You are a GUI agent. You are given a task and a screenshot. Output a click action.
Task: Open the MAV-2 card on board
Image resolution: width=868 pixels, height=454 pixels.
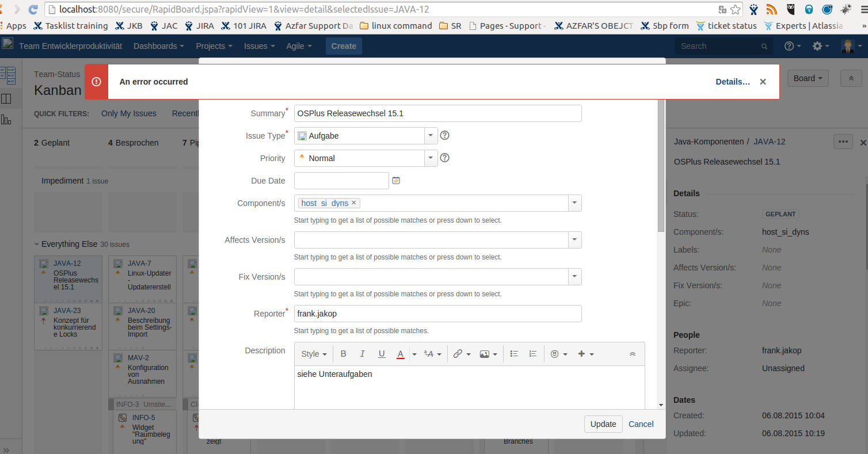coord(143,373)
